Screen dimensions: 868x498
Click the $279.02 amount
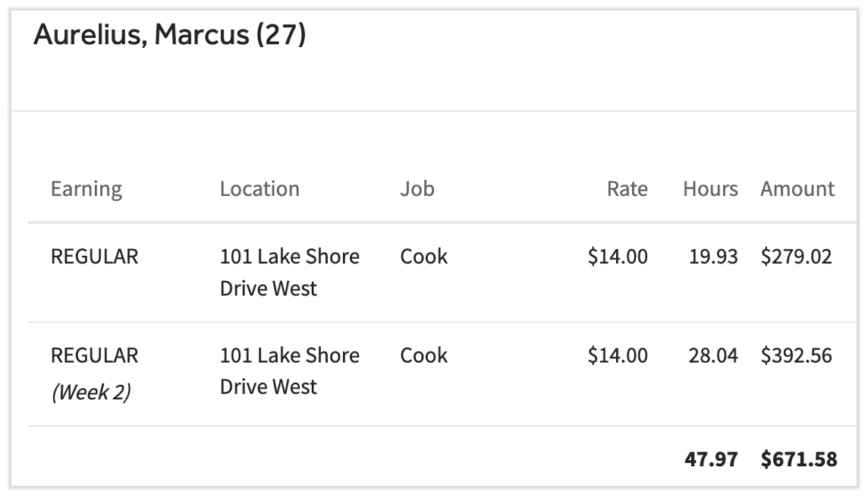point(797,257)
